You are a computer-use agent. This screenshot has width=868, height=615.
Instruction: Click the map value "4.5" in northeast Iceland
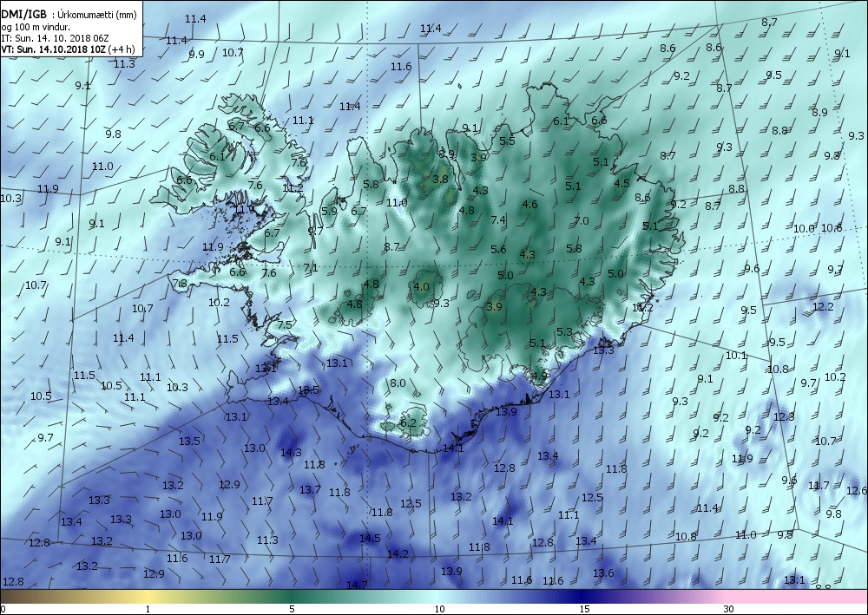point(621,183)
